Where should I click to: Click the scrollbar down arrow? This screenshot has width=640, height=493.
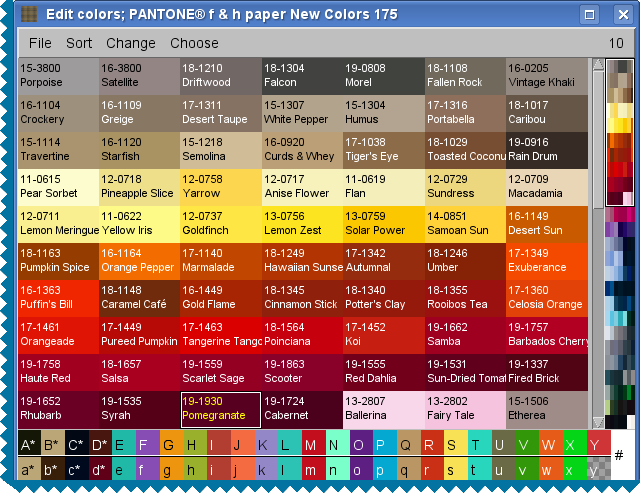coord(598,422)
